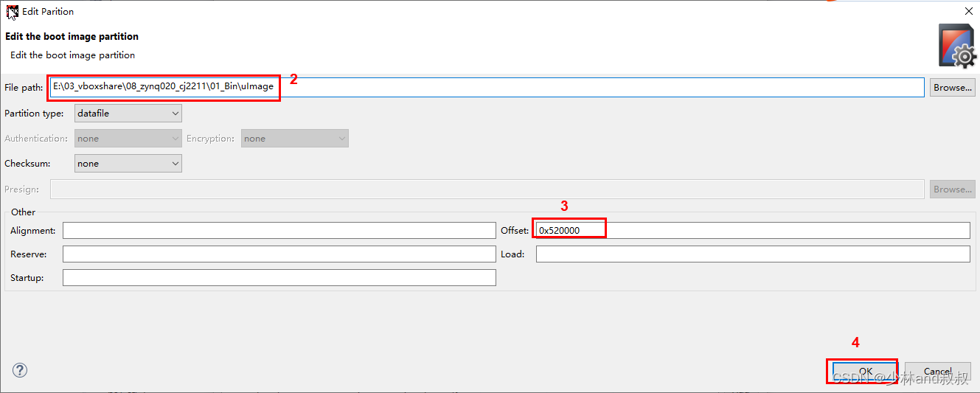Viewport: 980px width, 393px height.
Task: Browse for the File path
Action: (952, 87)
